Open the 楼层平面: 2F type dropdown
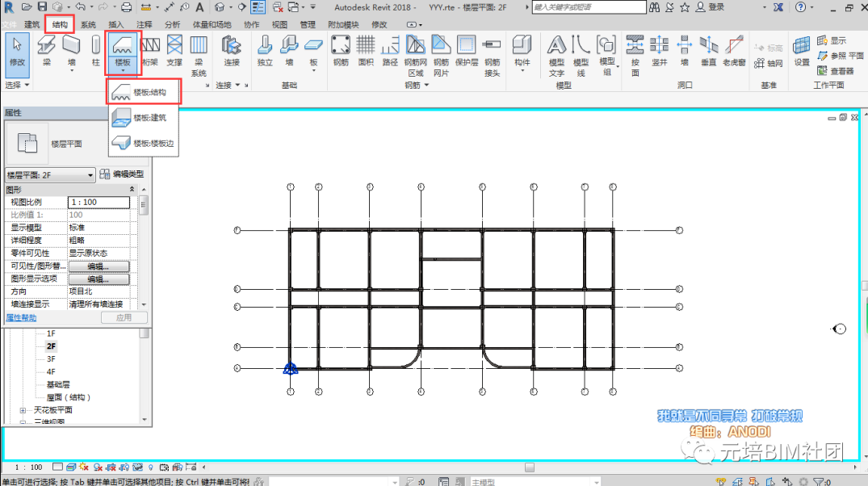Screen dimensions: 868x486 click(x=50, y=174)
